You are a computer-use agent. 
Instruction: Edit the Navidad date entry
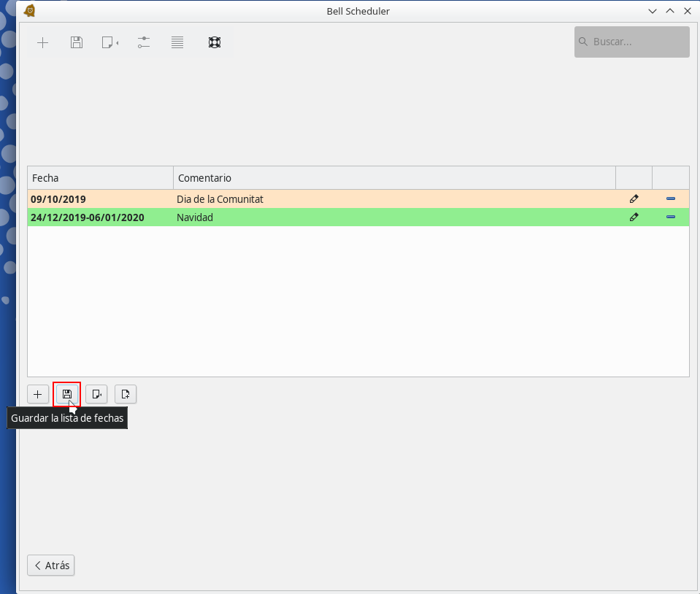634,217
